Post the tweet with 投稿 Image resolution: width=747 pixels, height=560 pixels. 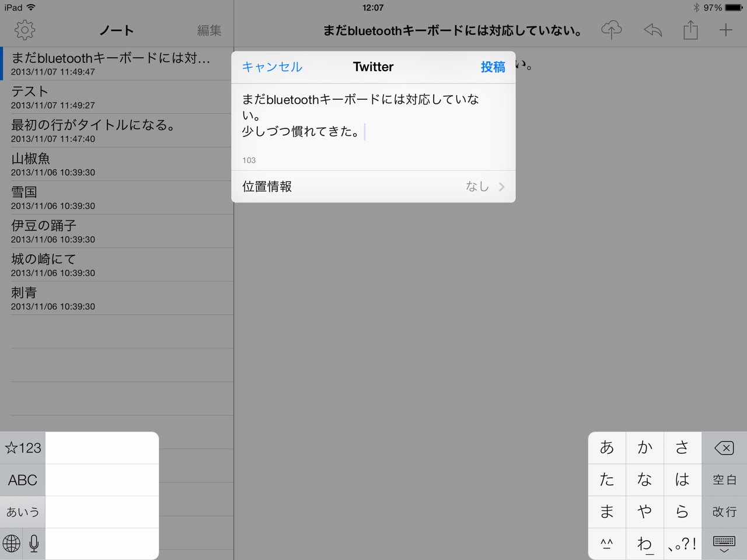(493, 67)
